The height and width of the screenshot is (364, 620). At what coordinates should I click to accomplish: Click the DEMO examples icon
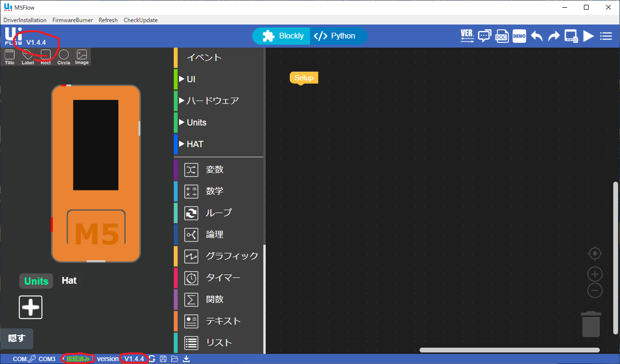pos(519,36)
